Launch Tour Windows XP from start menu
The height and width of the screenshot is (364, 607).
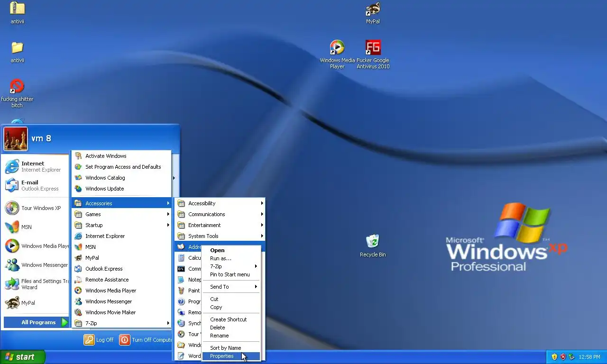coord(36,208)
